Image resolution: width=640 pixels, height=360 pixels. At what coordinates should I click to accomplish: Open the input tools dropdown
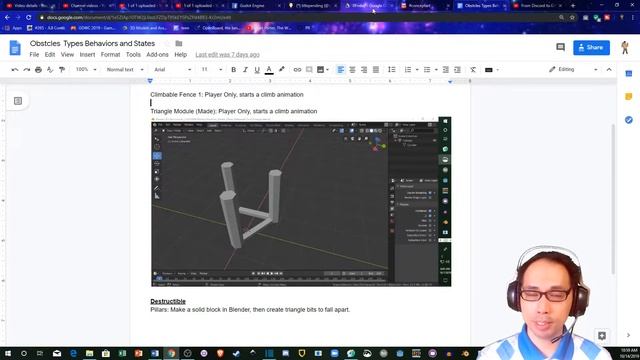(x=491, y=70)
